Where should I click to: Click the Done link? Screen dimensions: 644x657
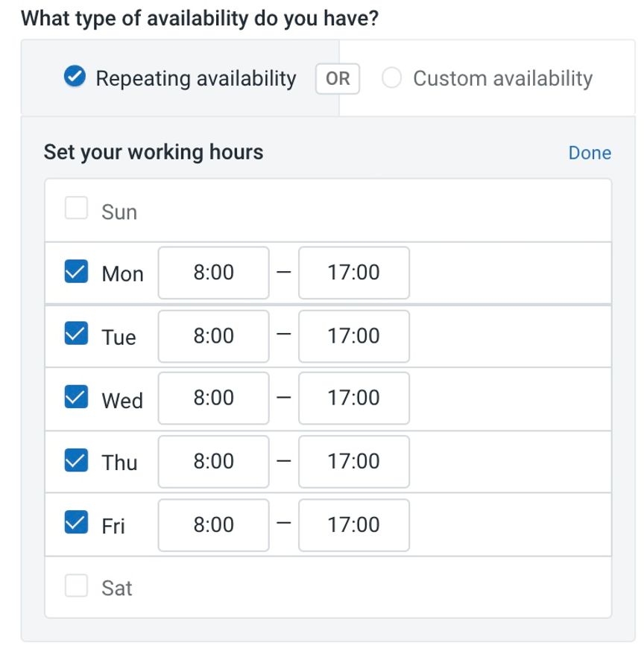coord(590,153)
